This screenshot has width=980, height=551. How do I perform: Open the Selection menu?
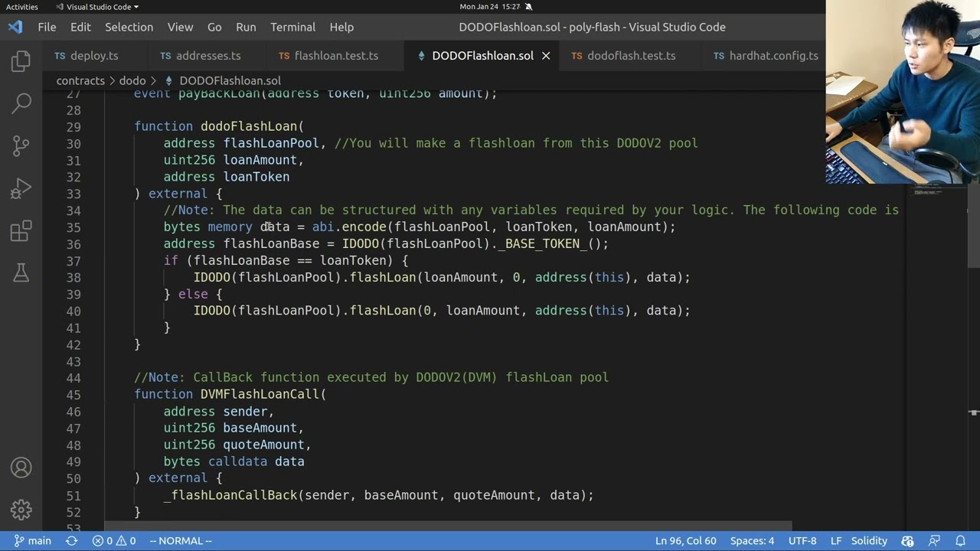pos(129,27)
